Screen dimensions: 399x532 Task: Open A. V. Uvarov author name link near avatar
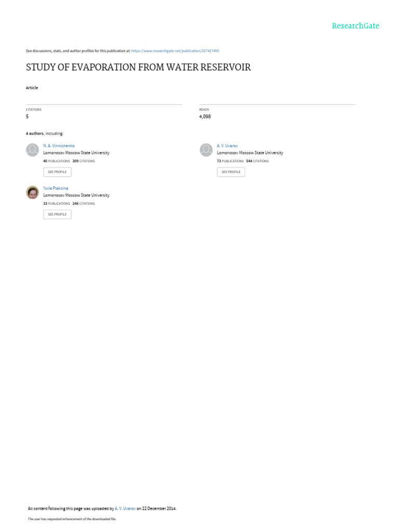point(228,145)
